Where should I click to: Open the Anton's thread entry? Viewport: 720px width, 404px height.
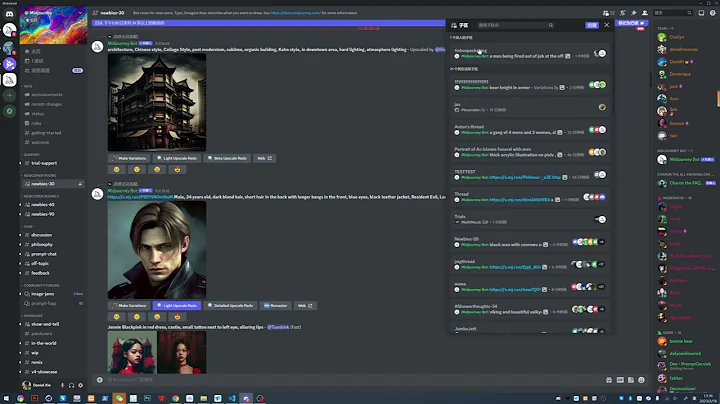[x=530, y=129]
